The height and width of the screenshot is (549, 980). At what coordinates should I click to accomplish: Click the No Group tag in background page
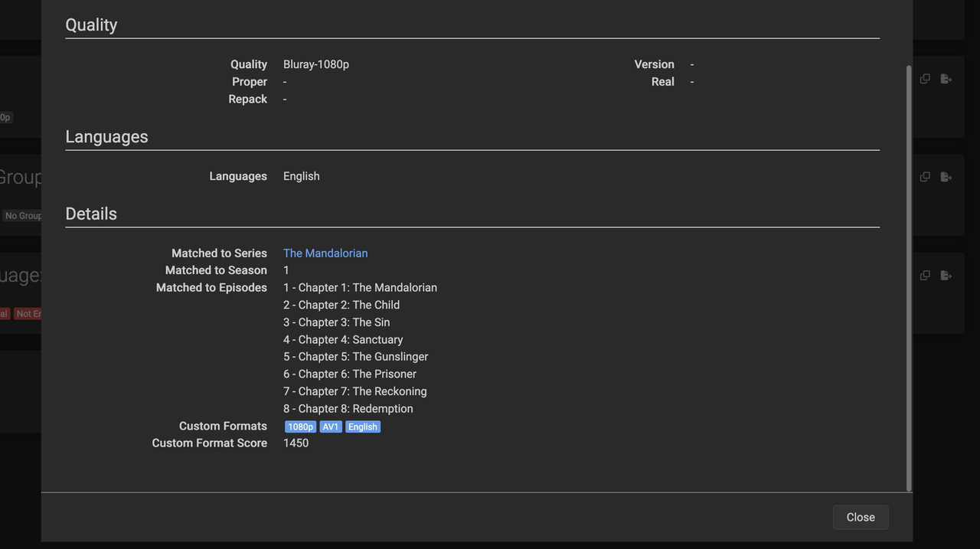tap(22, 216)
